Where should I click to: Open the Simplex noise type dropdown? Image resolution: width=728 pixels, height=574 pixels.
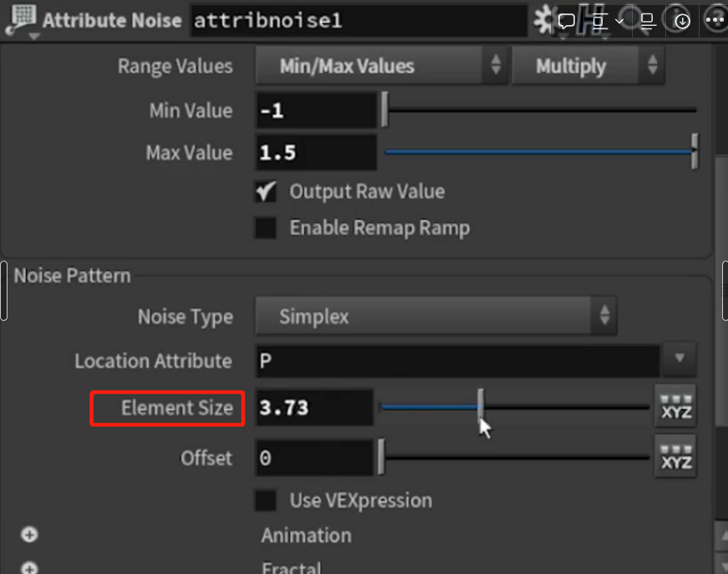click(x=435, y=317)
